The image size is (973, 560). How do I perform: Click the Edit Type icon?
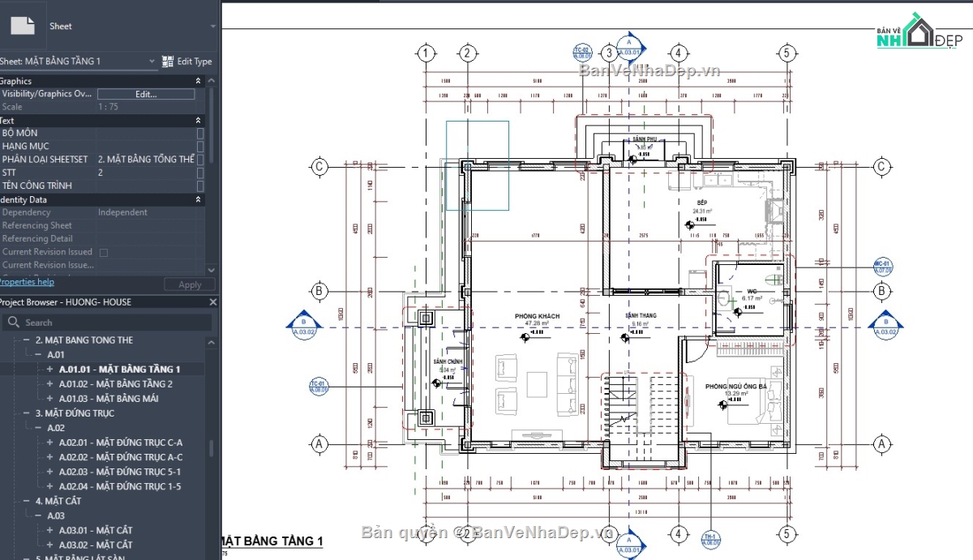coord(168,61)
